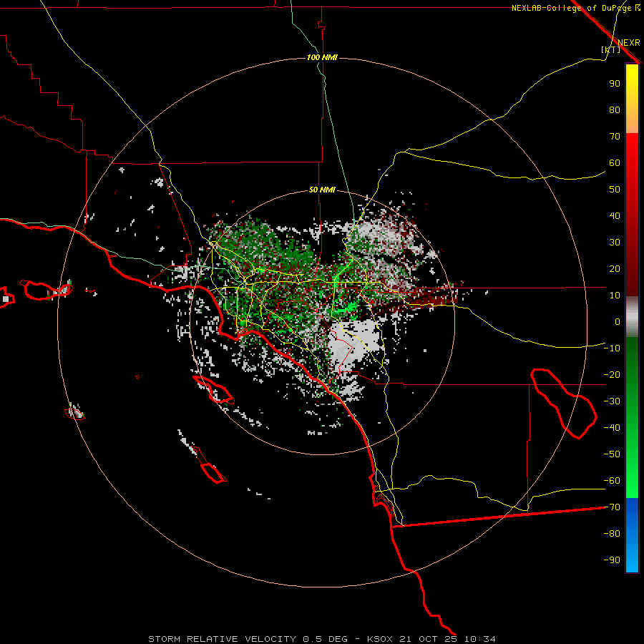Click the "100 NMI" range ring label
Viewport: 644px width, 644px height.
[x=322, y=57]
